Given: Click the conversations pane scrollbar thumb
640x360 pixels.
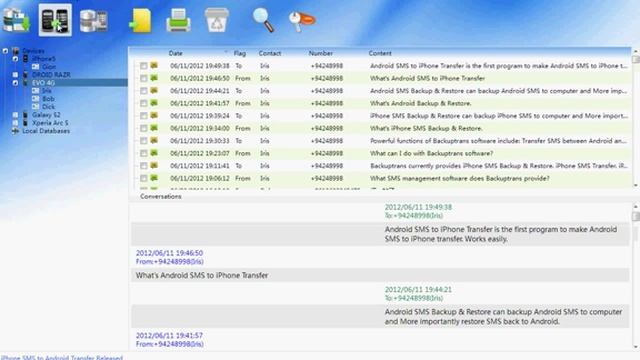Looking at the screenshot, I should pos(636,216).
